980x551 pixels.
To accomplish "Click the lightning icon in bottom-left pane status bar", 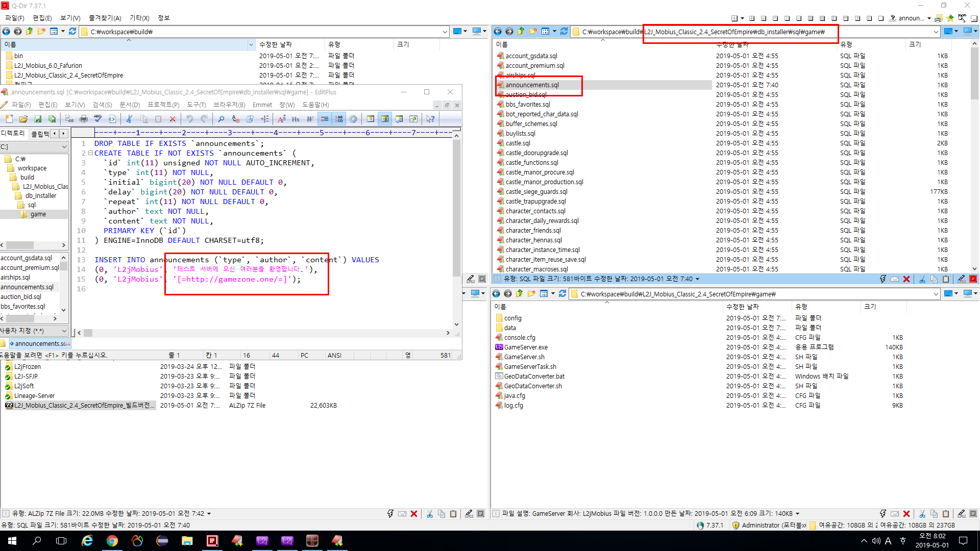I will [x=390, y=514].
